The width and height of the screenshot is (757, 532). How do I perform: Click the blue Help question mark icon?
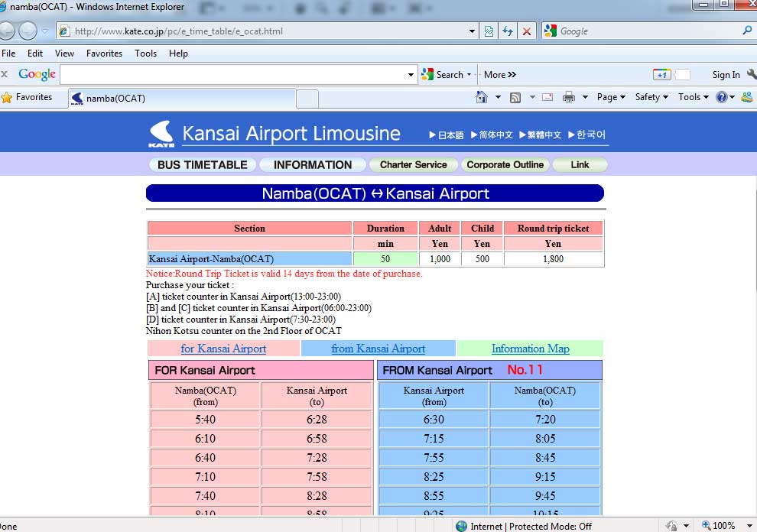click(x=721, y=97)
